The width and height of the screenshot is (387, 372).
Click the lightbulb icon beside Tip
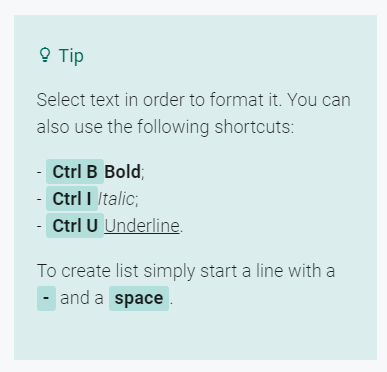45,55
